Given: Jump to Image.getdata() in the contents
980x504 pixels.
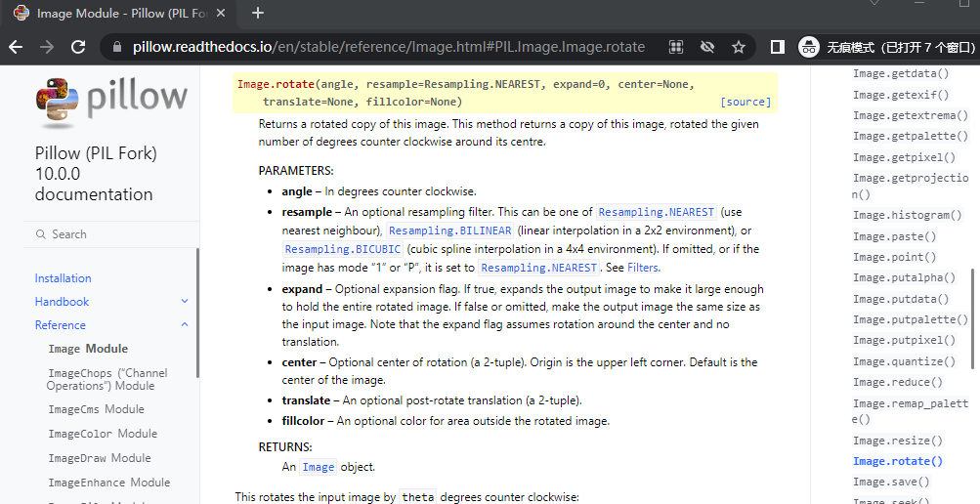Looking at the screenshot, I should pyautogui.click(x=901, y=73).
